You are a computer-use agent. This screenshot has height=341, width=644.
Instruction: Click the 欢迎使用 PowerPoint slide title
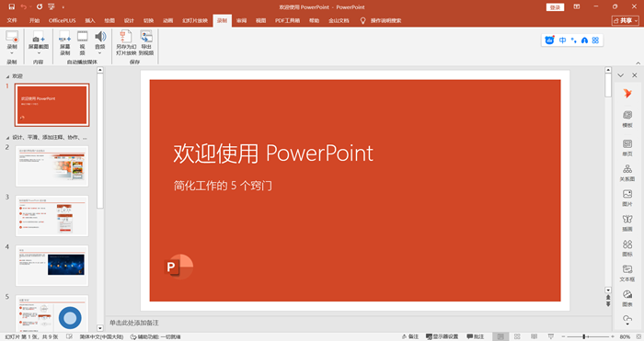point(273,153)
